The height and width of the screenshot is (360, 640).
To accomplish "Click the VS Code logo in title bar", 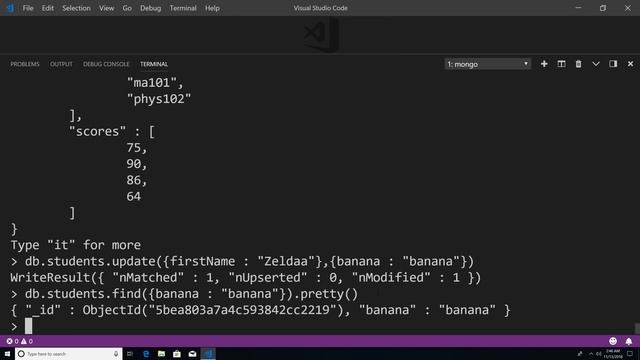I will pos(10,8).
